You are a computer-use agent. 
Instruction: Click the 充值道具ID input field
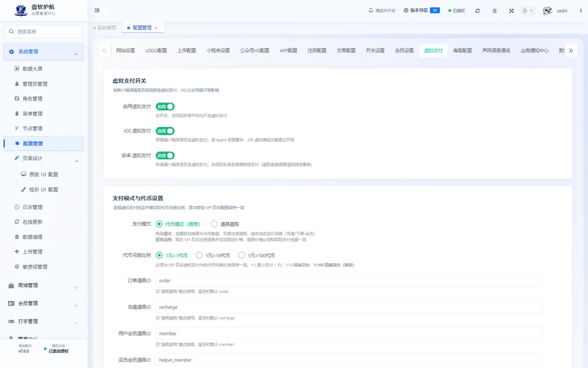click(349, 307)
